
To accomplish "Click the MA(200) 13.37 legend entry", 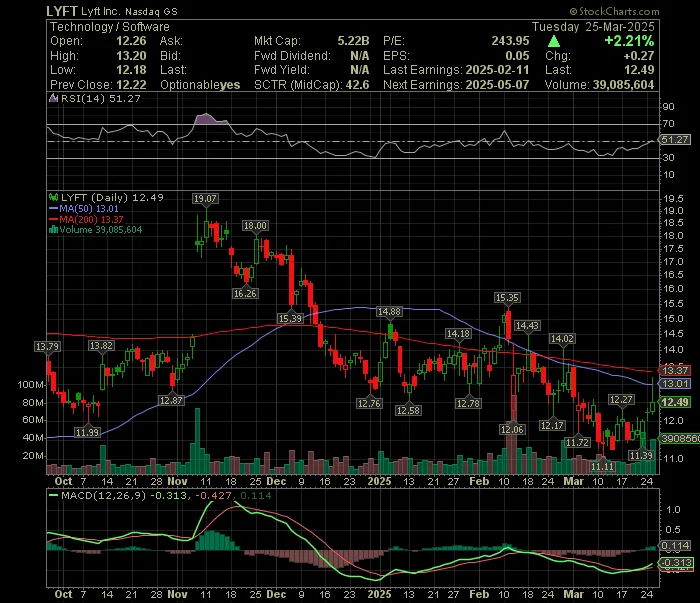I will tap(86, 219).
